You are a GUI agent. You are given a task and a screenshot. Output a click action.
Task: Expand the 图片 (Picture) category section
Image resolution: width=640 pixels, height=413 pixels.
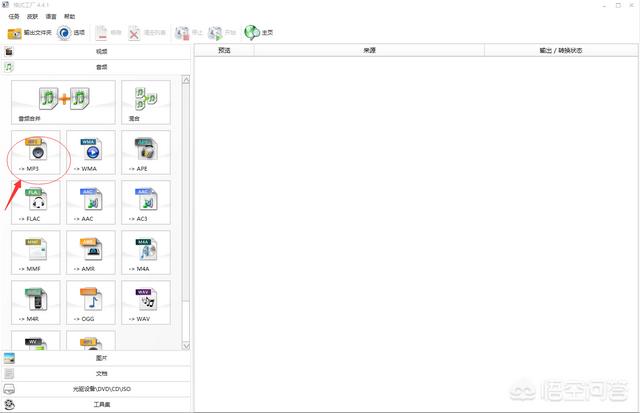[100, 357]
